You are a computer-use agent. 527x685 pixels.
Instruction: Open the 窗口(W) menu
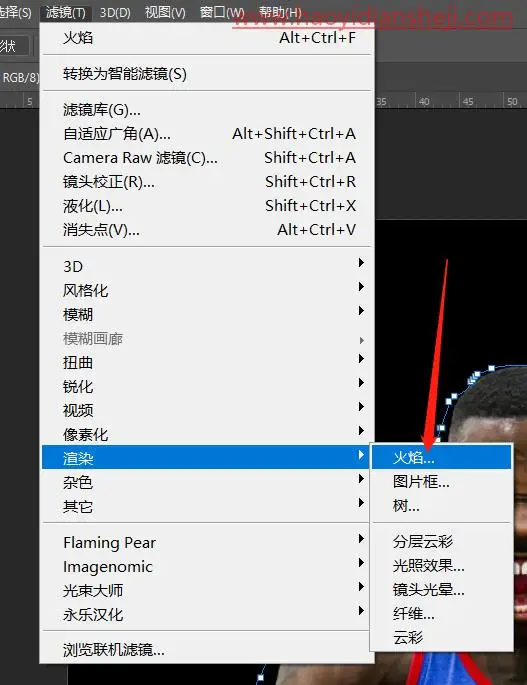pyautogui.click(x=222, y=13)
